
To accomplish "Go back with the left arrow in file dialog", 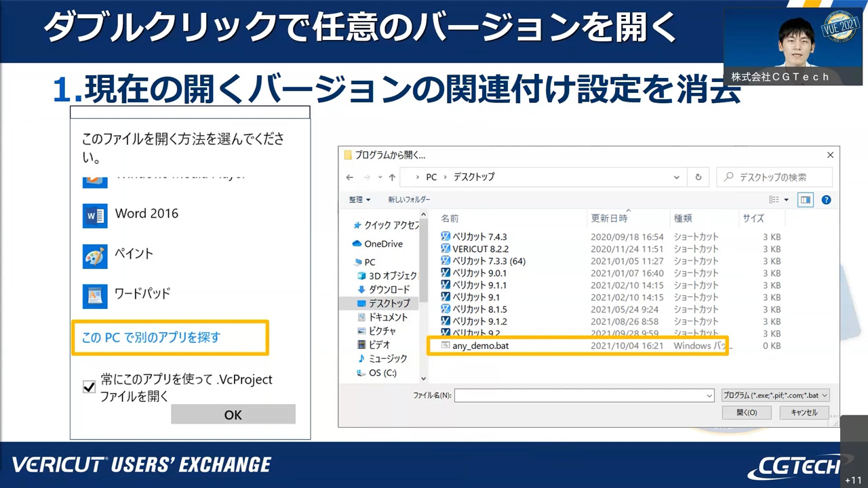I will click(x=350, y=177).
